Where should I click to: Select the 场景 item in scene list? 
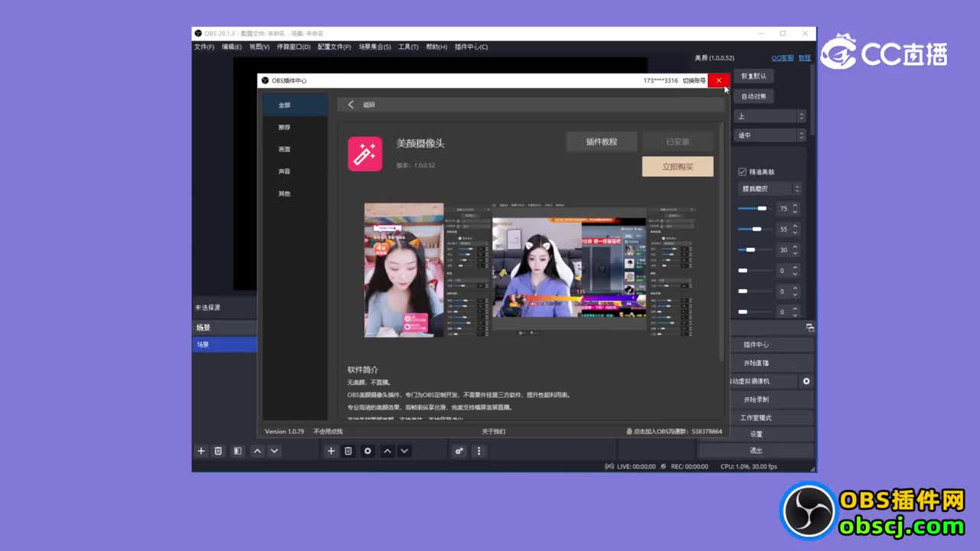224,344
